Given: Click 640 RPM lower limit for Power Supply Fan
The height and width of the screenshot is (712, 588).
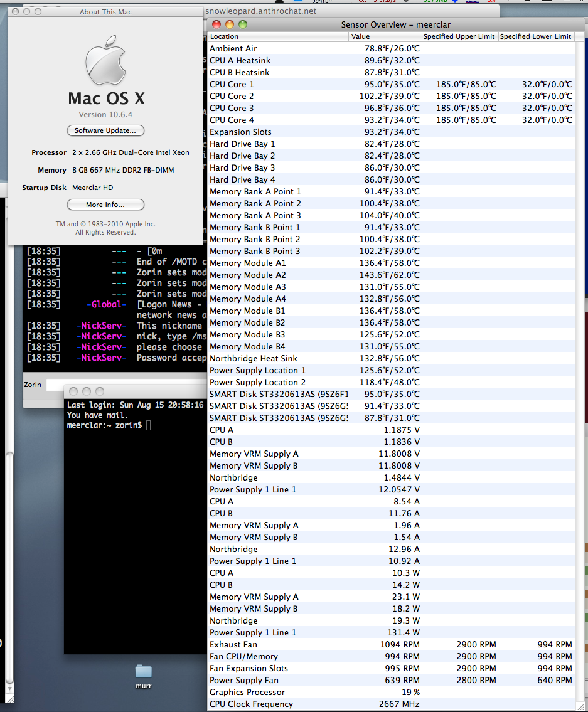Looking at the screenshot, I should coord(554,680).
